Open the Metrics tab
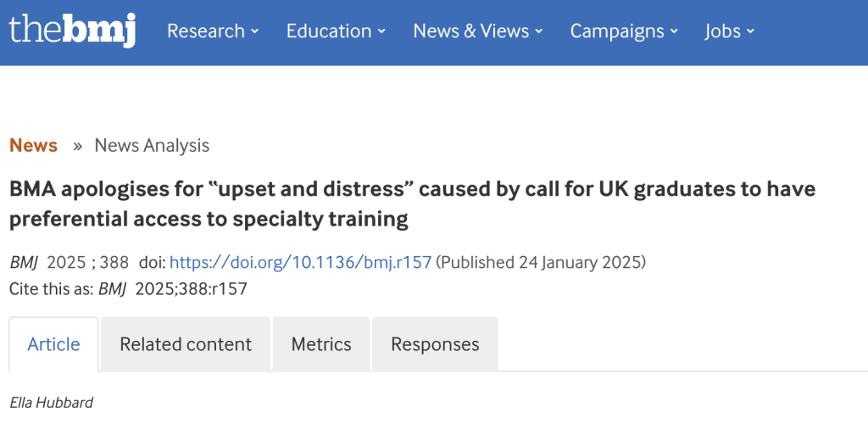This screenshot has width=868, height=429. pos(321,344)
